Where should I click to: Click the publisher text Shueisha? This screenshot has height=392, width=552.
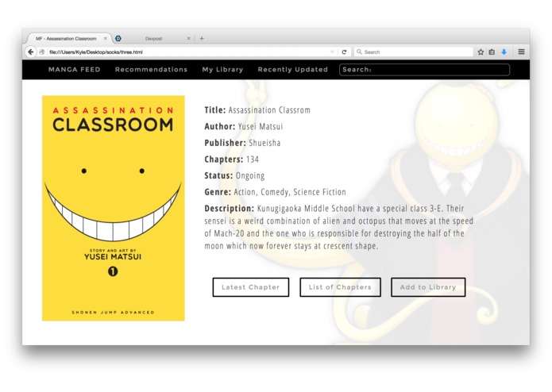point(264,143)
